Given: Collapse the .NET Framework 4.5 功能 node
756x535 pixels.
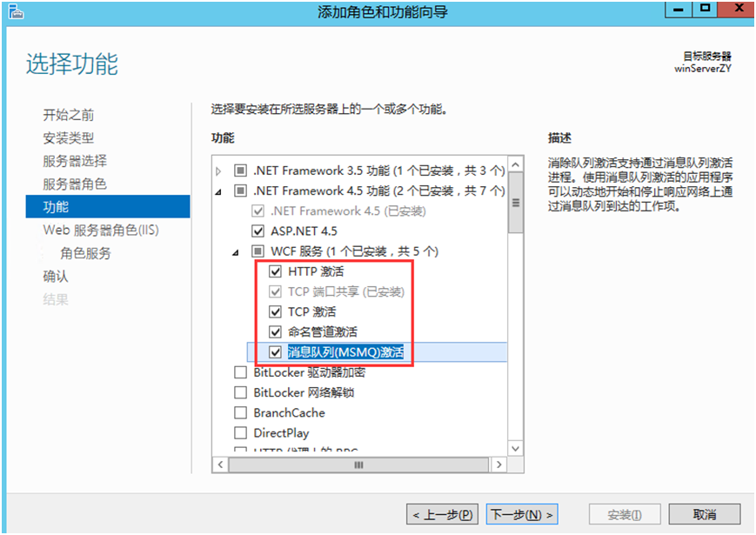Looking at the screenshot, I should (x=219, y=192).
